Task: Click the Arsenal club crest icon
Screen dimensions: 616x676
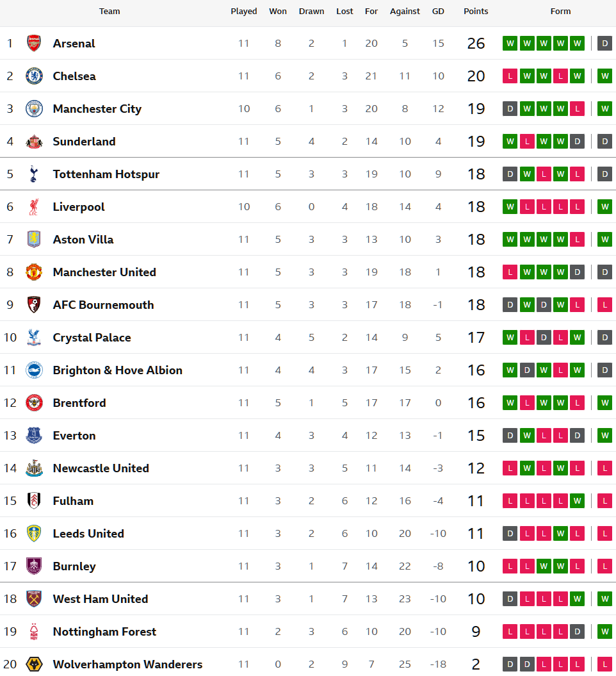Action: pyautogui.click(x=34, y=44)
